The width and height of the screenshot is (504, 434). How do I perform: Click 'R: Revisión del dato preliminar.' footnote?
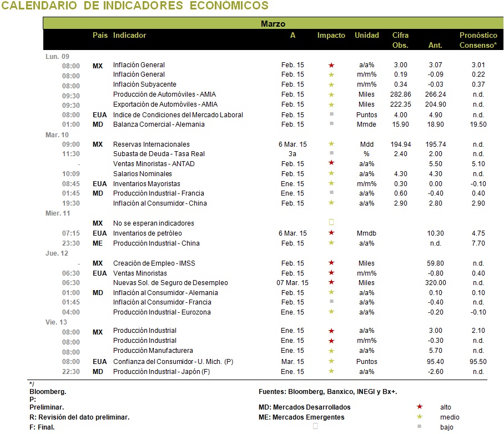point(79,417)
